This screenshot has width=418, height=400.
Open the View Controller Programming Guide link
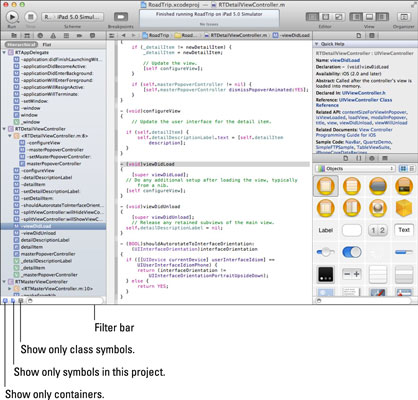(x=354, y=132)
